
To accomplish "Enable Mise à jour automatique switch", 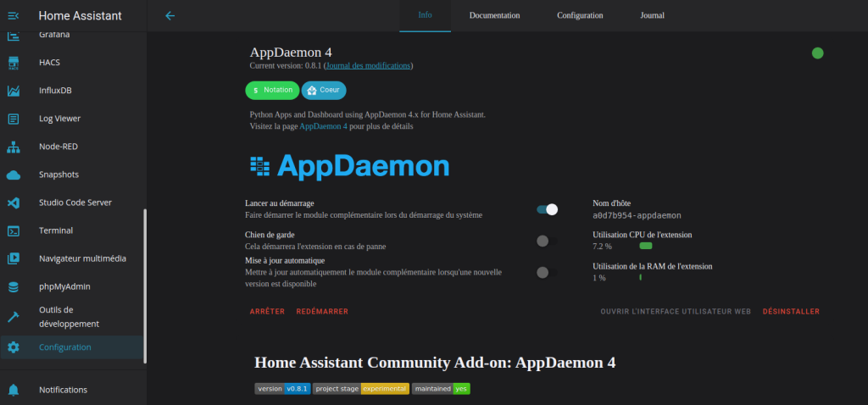I will click(547, 272).
